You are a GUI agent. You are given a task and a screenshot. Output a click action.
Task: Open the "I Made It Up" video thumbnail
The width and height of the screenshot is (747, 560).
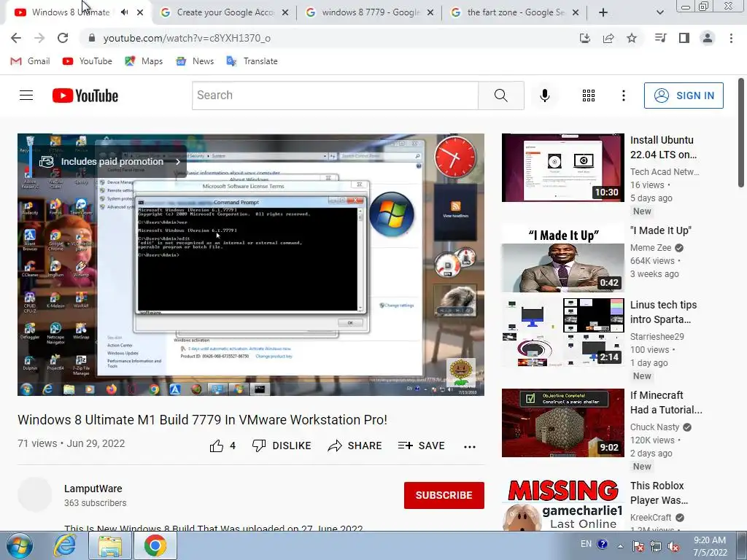pyautogui.click(x=562, y=258)
